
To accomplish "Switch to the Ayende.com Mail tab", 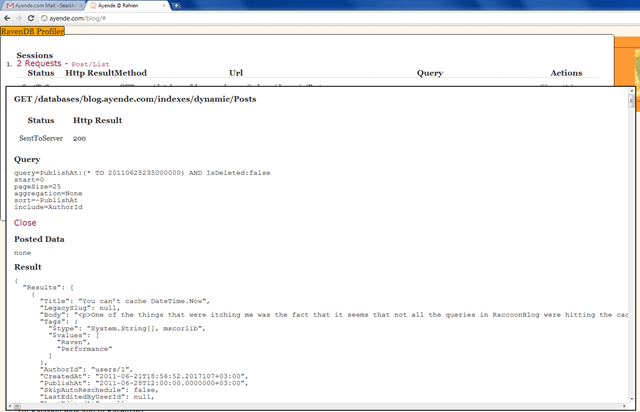I will (44, 5).
